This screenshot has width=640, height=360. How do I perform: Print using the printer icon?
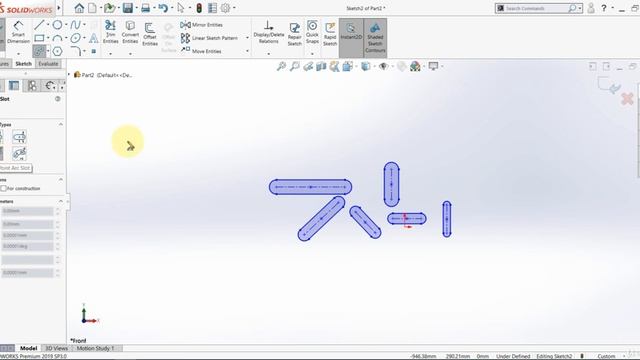click(x=145, y=8)
